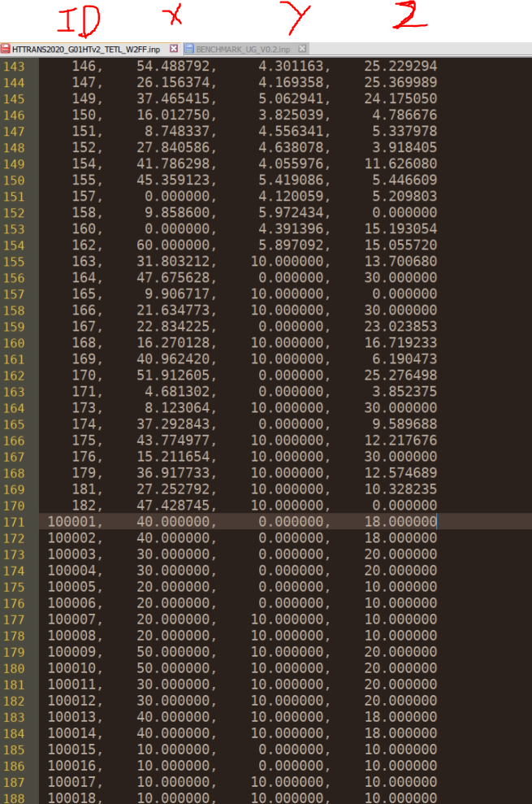This screenshot has width=532, height=804.
Task: Click the z value 23.023853
Action: tap(400, 326)
